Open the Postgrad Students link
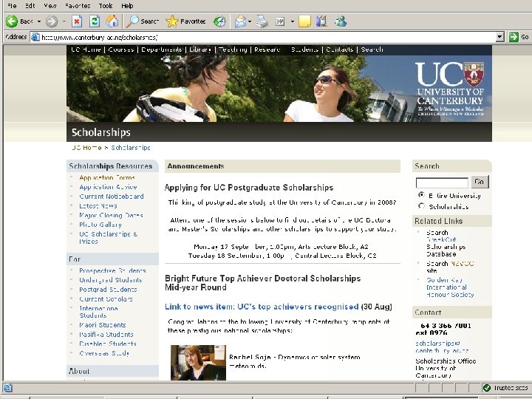This screenshot has width=532, height=399. (x=108, y=290)
